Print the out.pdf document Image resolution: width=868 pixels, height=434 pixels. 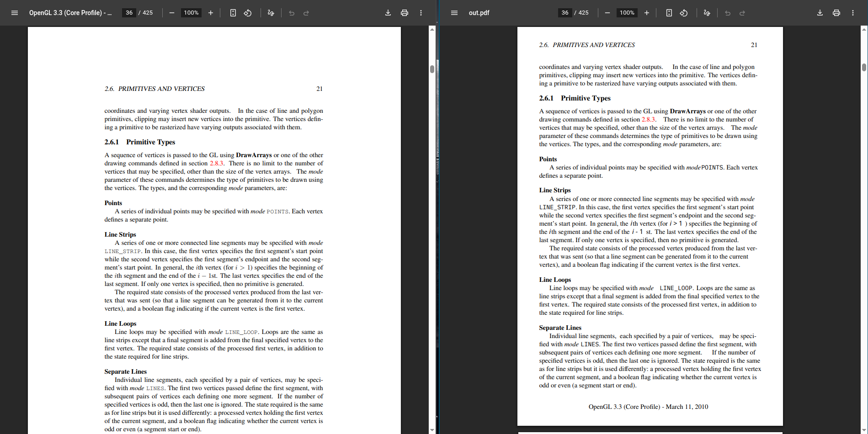click(x=836, y=13)
